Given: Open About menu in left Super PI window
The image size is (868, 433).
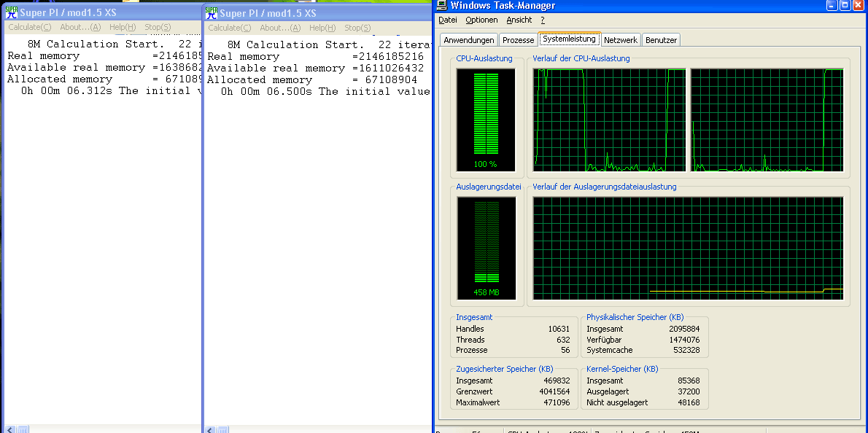Looking at the screenshot, I should (80, 27).
